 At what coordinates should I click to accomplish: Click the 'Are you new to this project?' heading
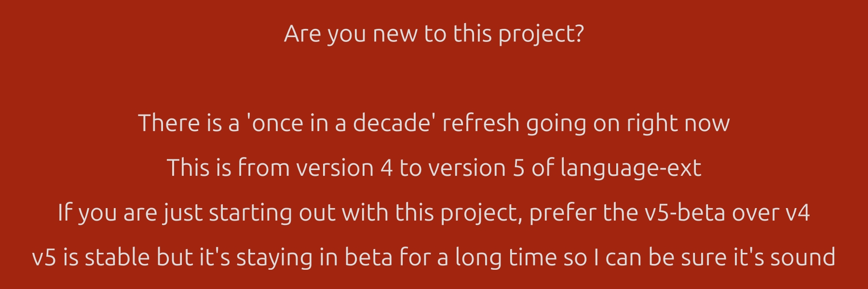434,34
